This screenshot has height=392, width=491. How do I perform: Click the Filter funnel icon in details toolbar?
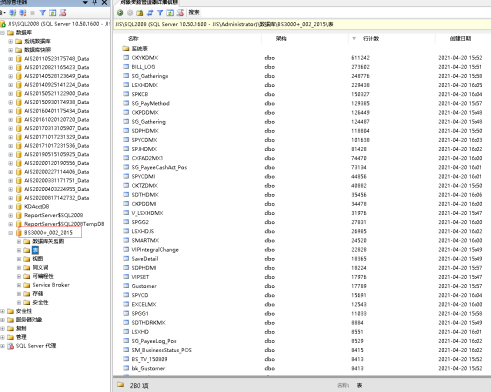[x=160, y=13]
